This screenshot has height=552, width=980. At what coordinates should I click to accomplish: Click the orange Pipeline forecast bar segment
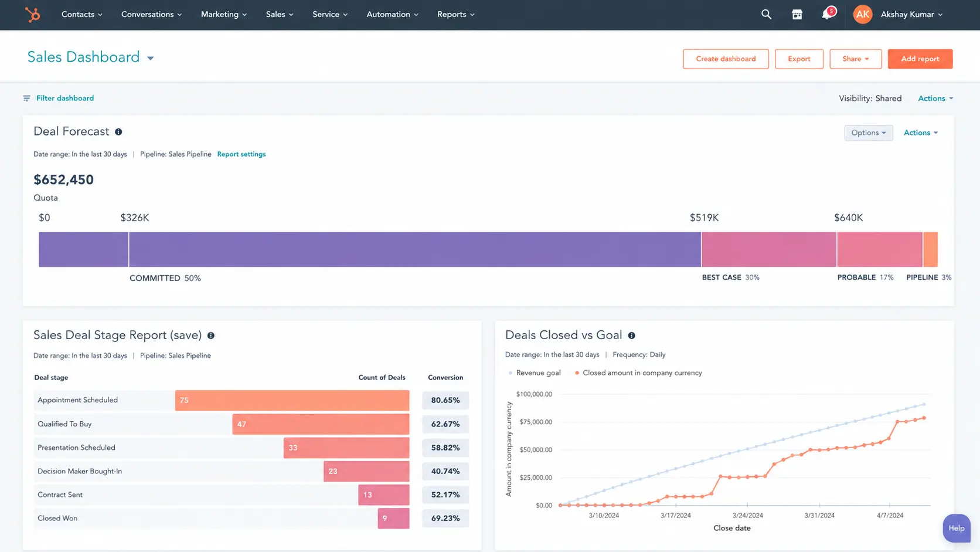[931, 249]
